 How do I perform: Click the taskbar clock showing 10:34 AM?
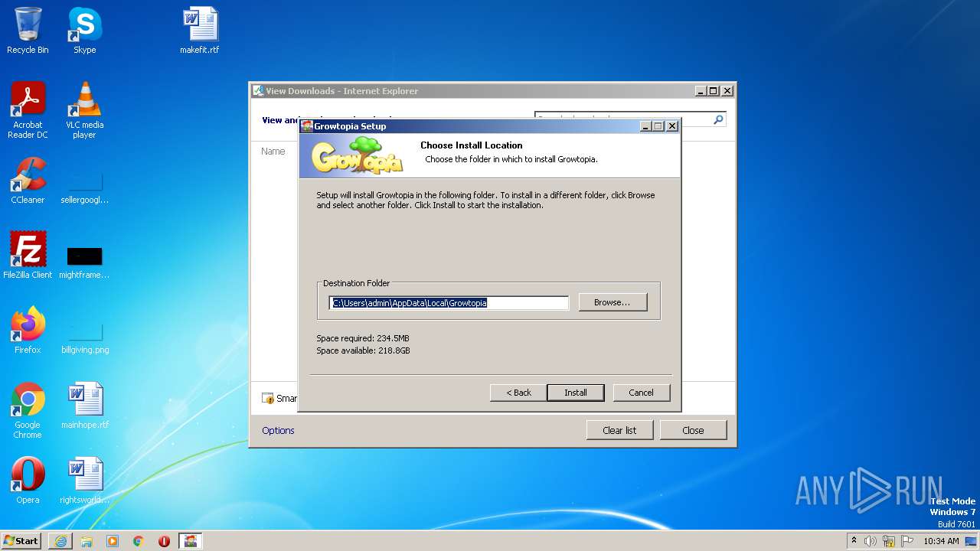pyautogui.click(x=941, y=541)
